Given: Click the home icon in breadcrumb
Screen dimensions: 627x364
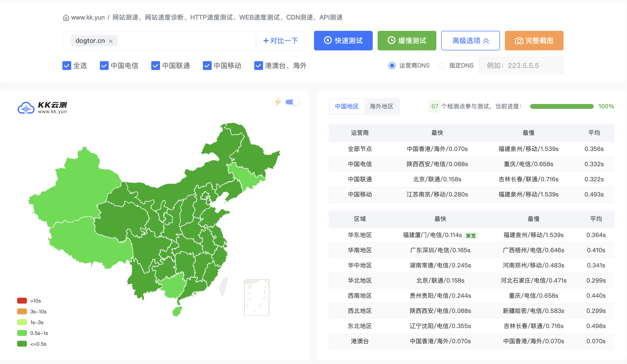Looking at the screenshot, I should point(66,18).
